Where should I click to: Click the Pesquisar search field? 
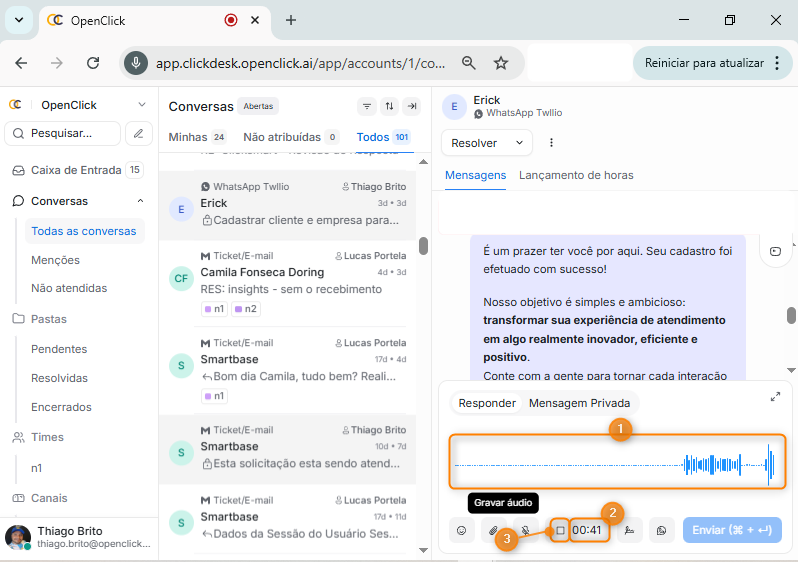coord(63,133)
